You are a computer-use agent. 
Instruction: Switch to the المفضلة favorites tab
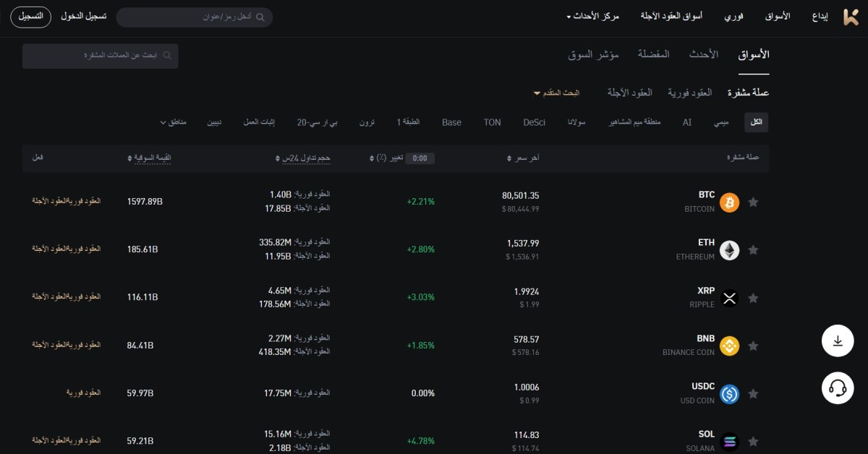click(653, 55)
